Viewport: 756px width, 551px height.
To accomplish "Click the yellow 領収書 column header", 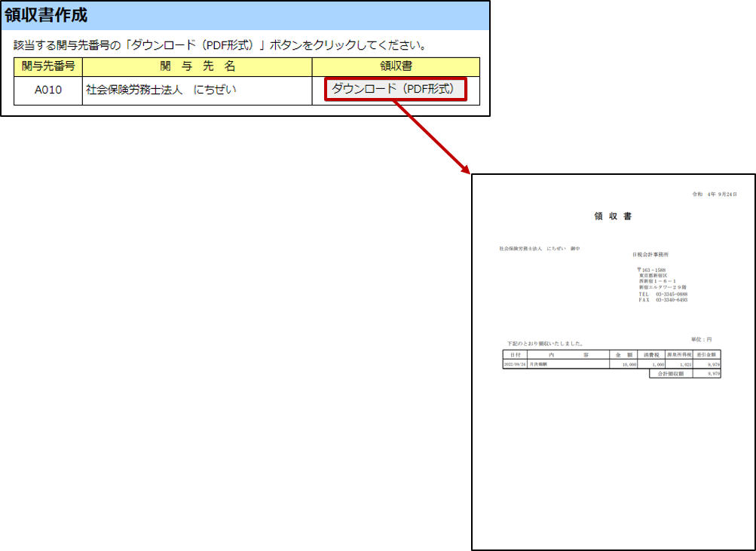I will pos(396,66).
